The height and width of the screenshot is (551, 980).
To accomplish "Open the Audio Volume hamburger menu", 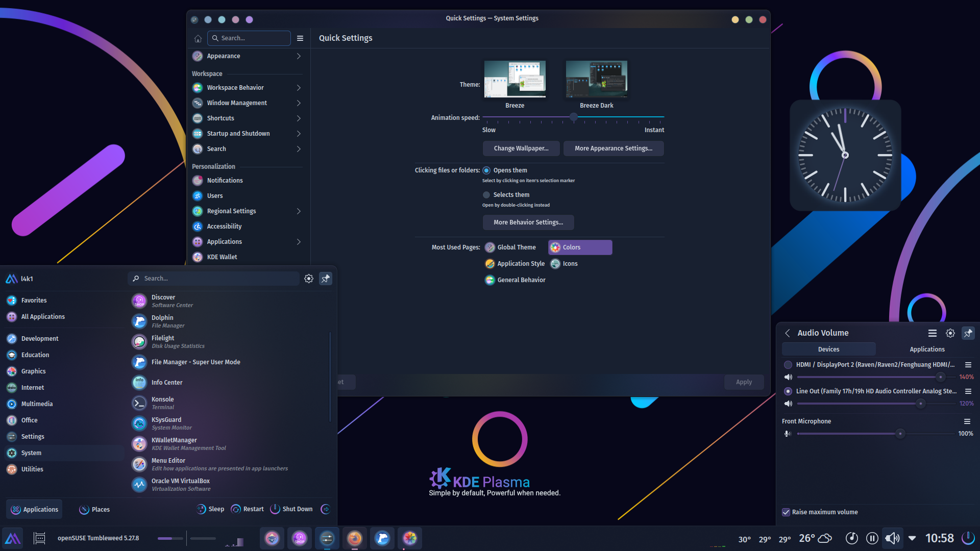I will point(933,333).
